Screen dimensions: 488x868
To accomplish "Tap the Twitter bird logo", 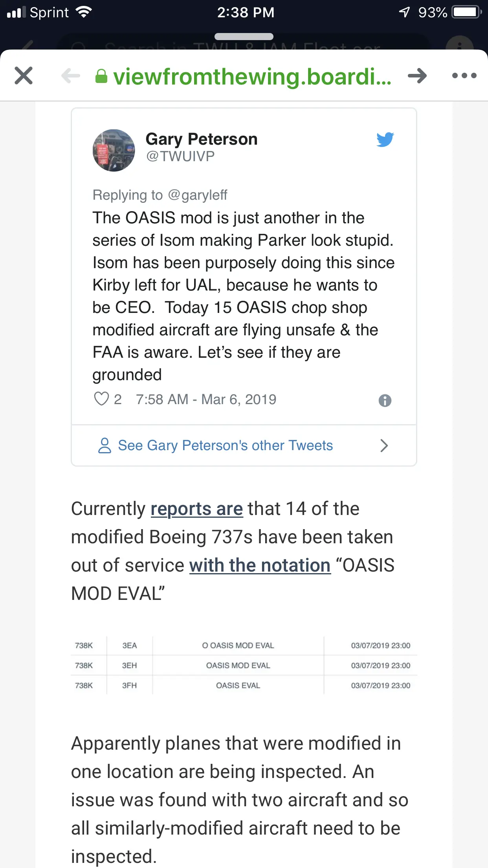I will point(385,140).
